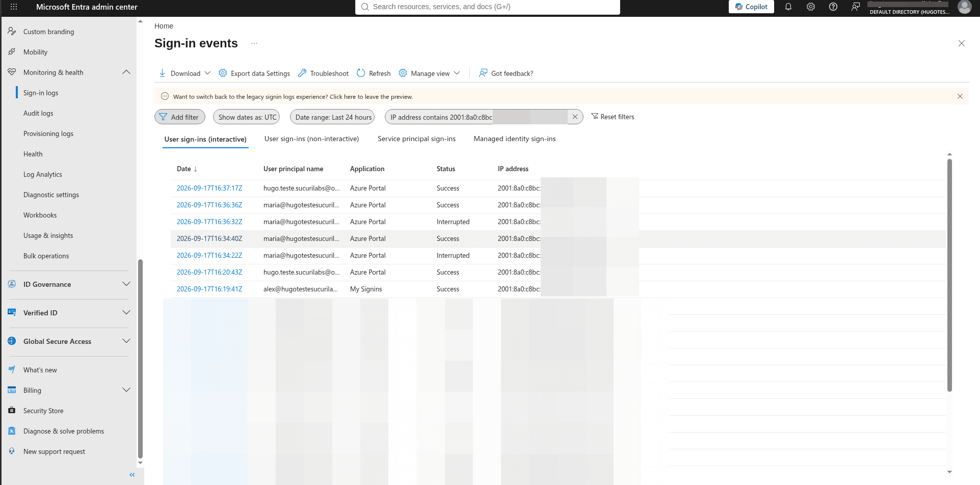Close the Sign-in events blade
The width and height of the screenshot is (980, 485).
pos(962,43)
